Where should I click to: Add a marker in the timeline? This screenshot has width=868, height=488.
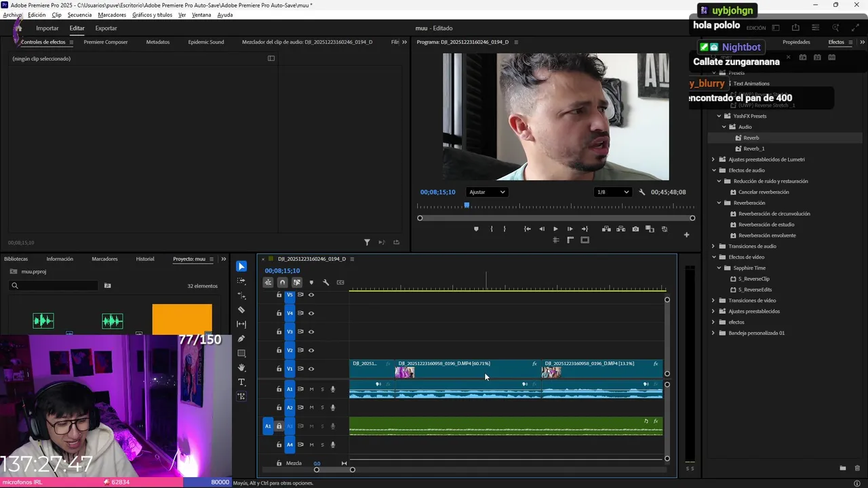pos(311,283)
